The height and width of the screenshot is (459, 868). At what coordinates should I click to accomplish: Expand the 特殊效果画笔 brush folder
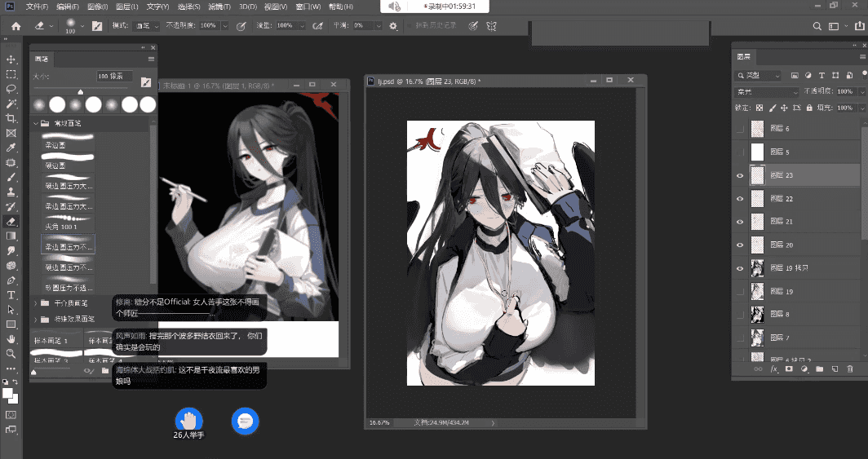36,319
